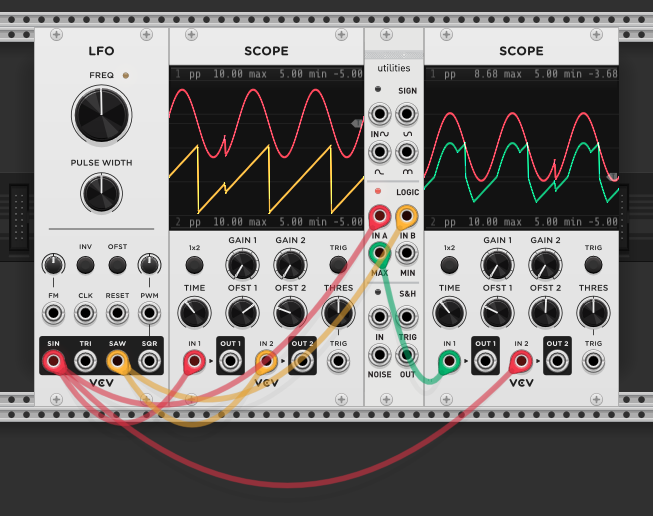
Task: Click the LFO FM attenuator knob
Action: 53,265
